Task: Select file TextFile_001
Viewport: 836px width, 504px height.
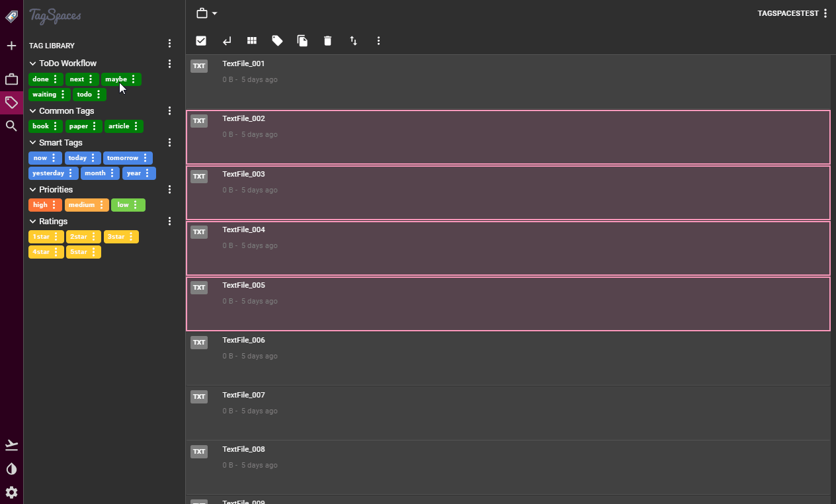Action: (x=508, y=82)
